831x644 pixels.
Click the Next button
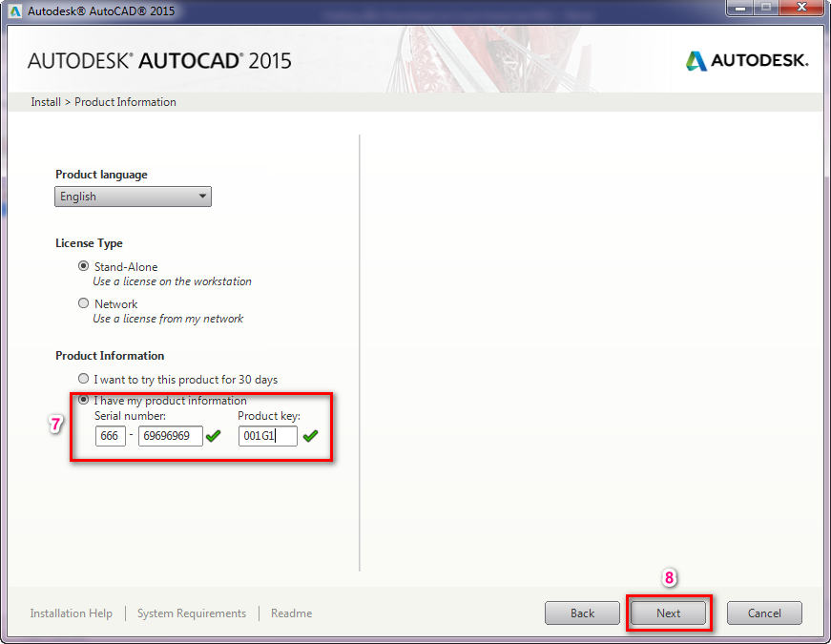click(x=668, y=613)
